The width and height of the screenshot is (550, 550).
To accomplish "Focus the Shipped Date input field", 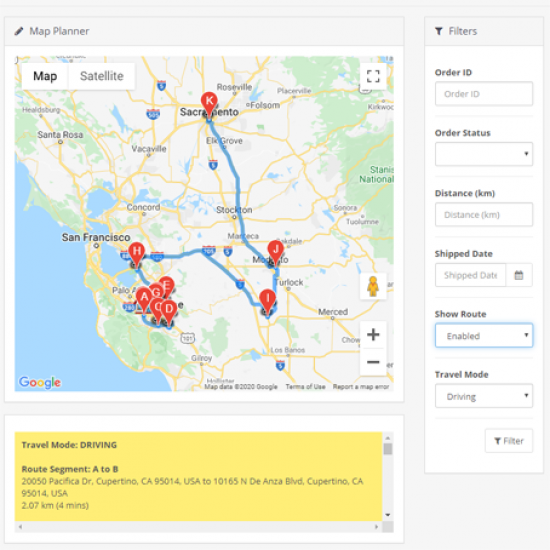I will (x=470, y=275).
